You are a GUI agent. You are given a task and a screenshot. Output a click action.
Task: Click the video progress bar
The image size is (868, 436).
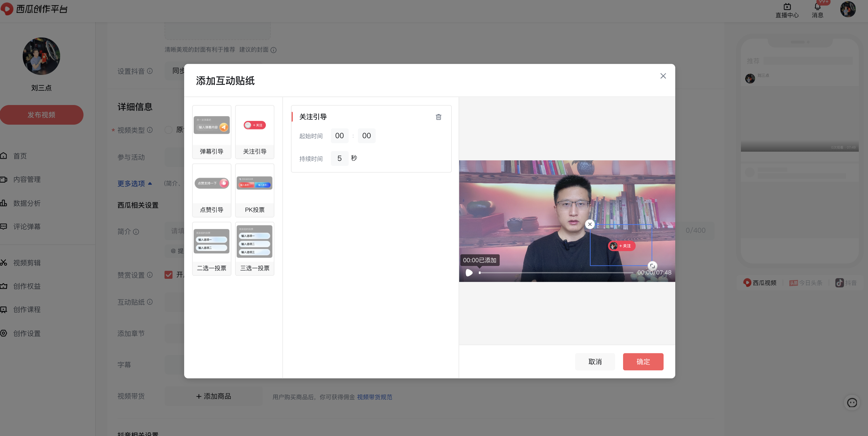click(x=556, y=272)
